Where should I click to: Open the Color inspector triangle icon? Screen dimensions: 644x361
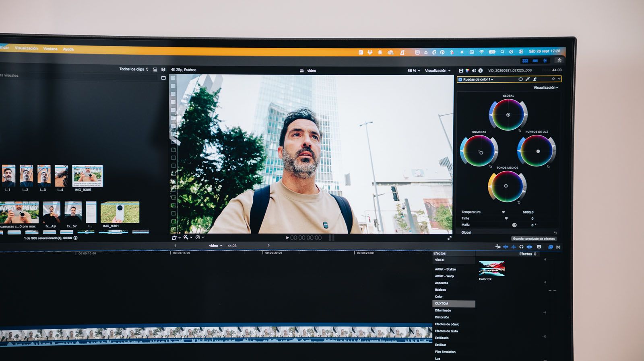[x=467, y=71]
